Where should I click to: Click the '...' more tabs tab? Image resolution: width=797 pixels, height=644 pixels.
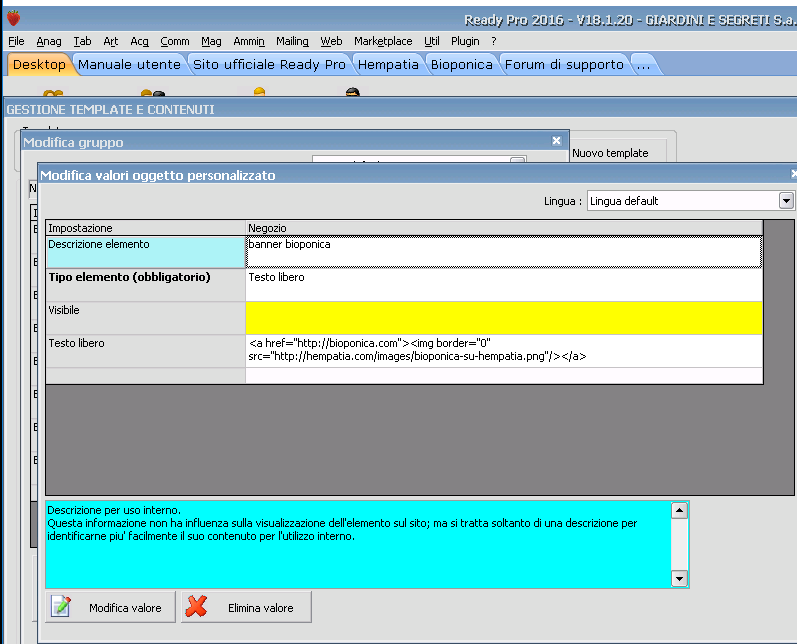[643, 65]
